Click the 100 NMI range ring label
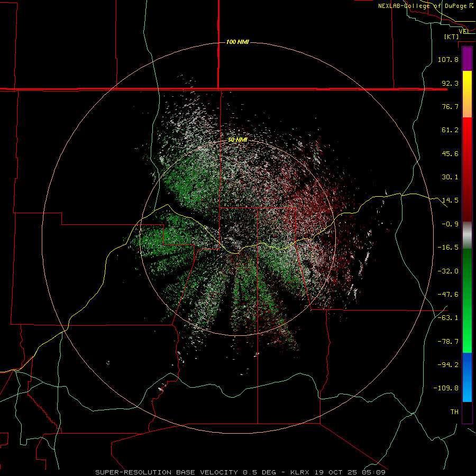476x476 pixels. (x=237, y=42)
